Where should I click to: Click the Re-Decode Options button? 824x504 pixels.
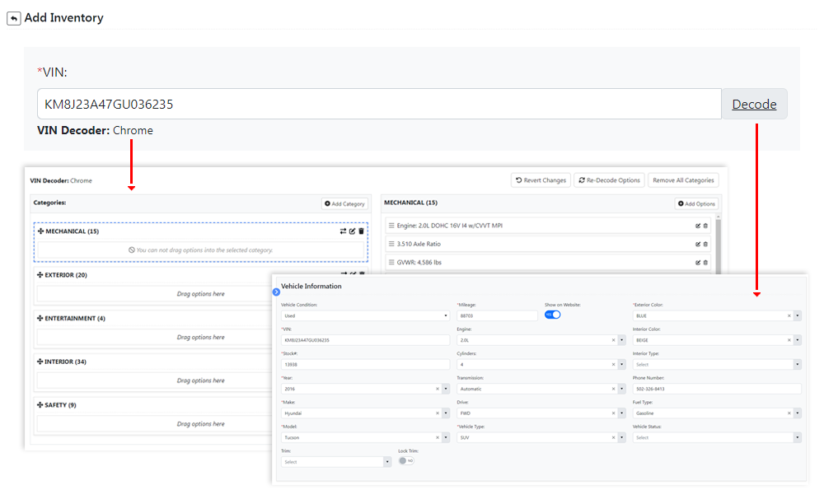(608, 180)
